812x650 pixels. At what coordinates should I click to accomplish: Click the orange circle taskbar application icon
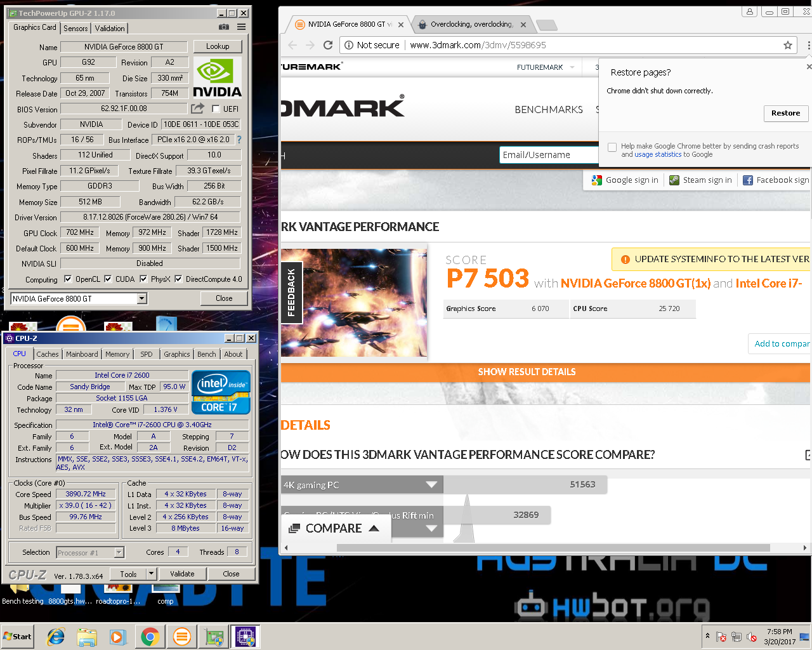click(x=182, y=636)
